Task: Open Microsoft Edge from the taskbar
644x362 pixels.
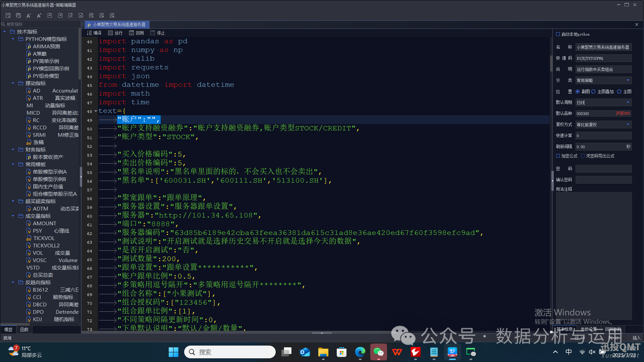Action: 360,352
